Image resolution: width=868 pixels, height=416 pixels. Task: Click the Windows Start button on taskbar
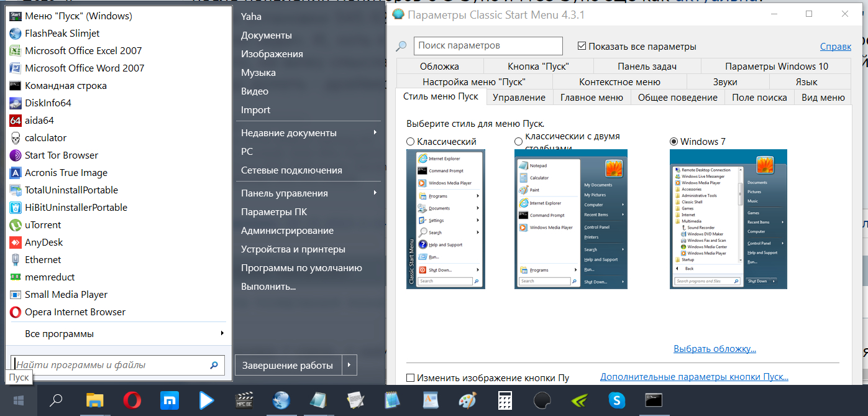19,400
